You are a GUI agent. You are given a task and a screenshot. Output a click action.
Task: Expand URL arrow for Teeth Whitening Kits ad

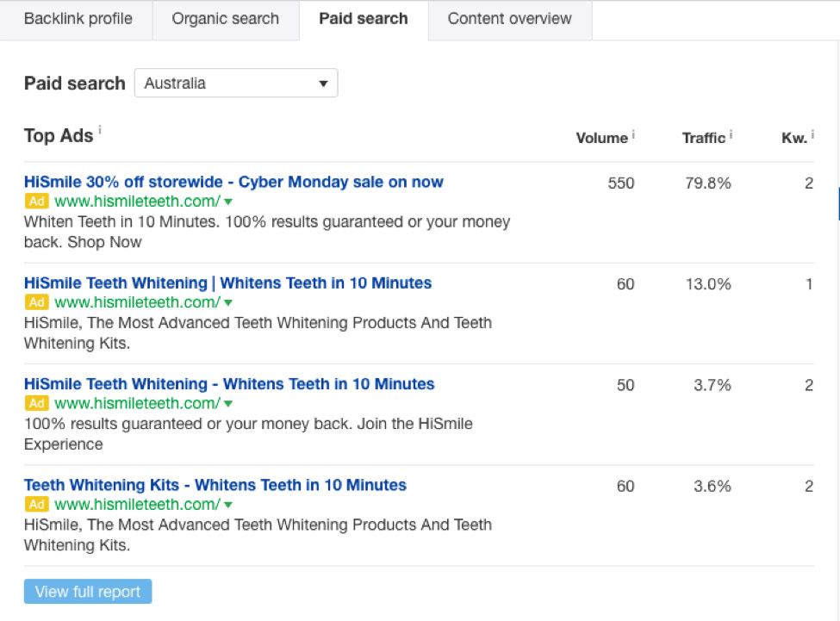(x=228, y=505)
